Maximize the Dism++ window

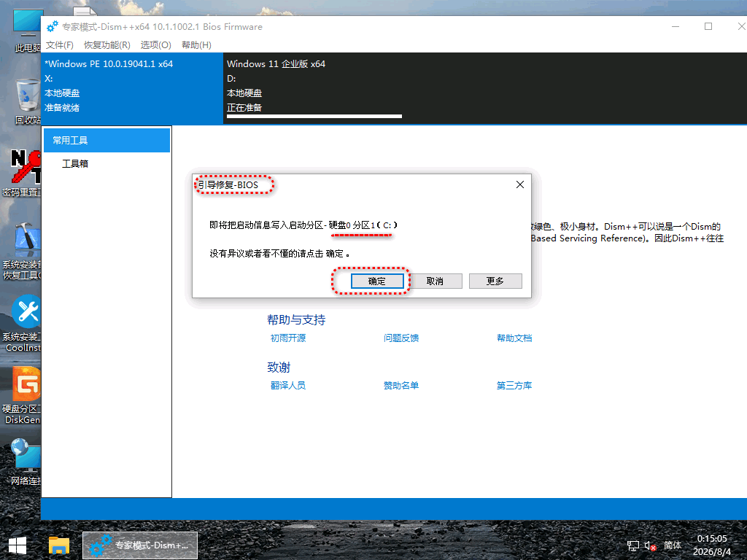[708, 27]
